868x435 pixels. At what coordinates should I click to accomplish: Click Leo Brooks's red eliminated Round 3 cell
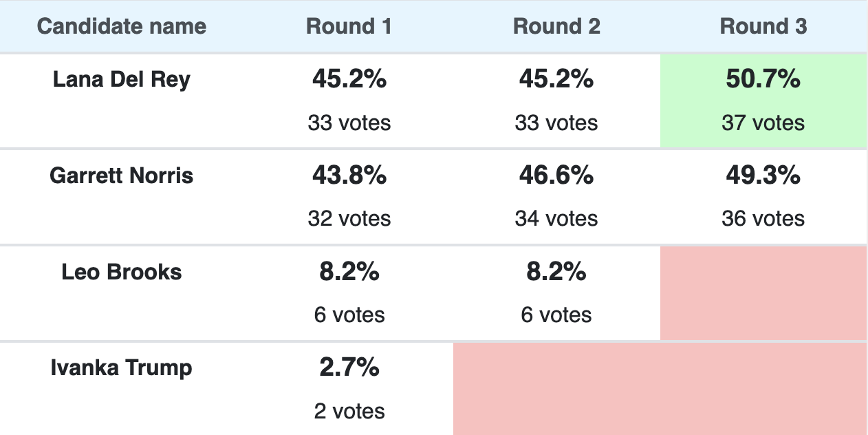763,293
